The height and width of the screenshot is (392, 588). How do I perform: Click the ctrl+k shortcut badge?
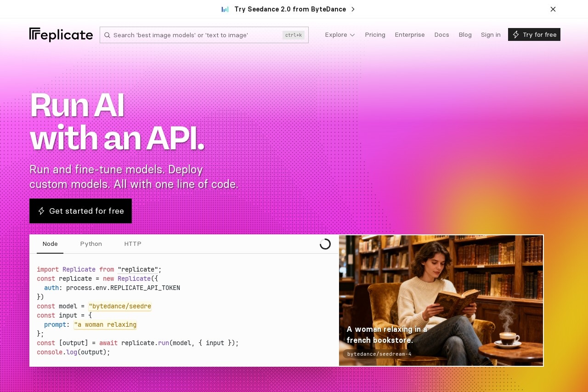tap(294, 35)
